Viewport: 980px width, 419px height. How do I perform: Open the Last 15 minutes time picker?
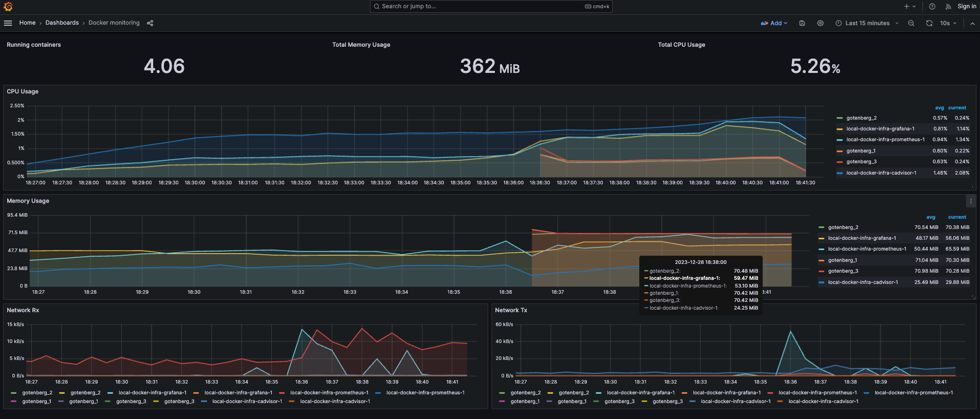867,23
